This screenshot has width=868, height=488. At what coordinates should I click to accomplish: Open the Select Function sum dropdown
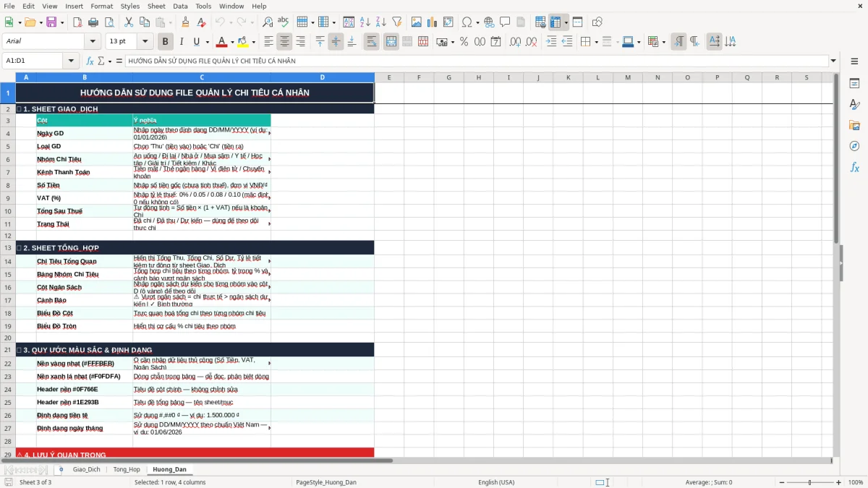[110, 61]
